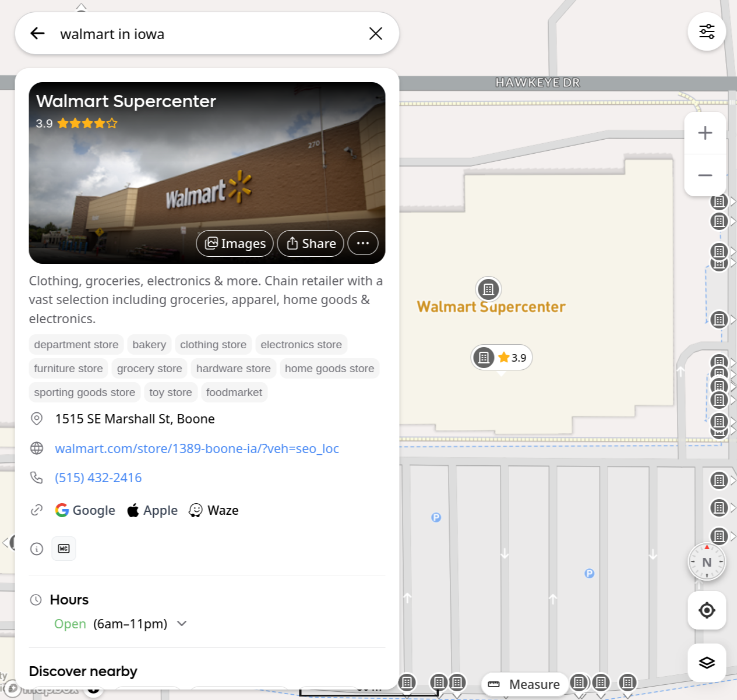Open directions in Waze

click(213, 510)
